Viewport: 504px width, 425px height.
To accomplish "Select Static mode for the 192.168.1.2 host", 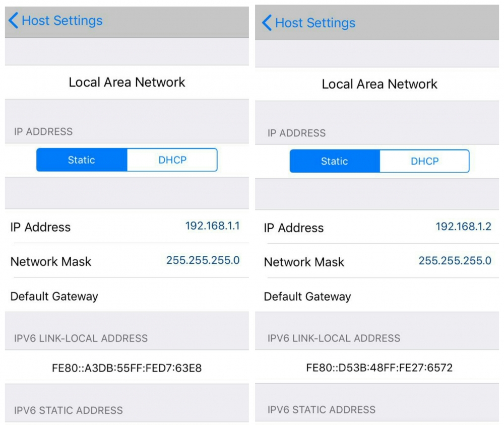I will point(335,161).
